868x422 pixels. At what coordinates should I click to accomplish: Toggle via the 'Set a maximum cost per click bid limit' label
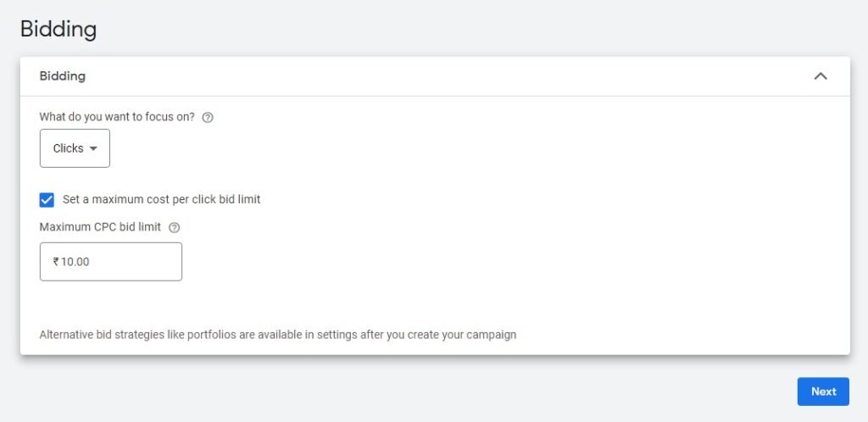coord(161,199)
